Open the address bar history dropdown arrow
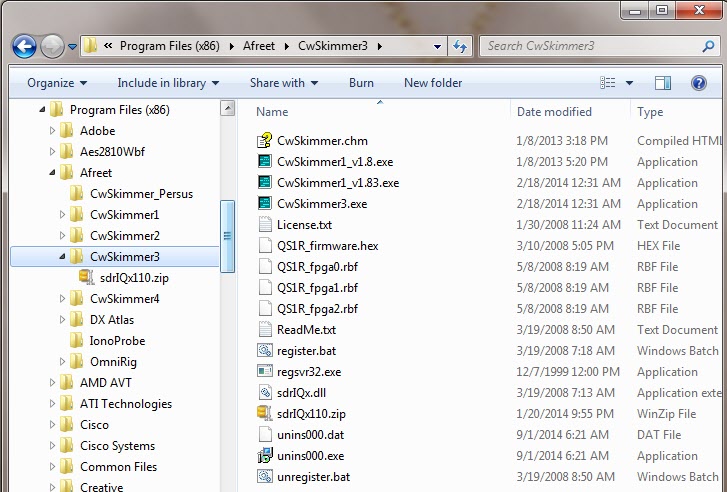Screen dimensions: 727x492 [437, 46]
